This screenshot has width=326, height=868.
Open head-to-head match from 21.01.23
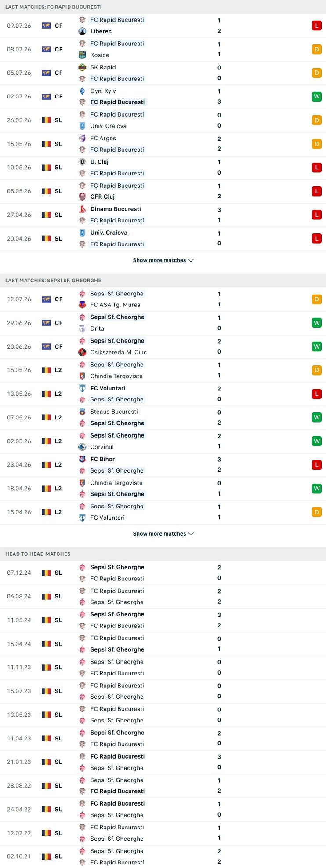tap(163, 762)
